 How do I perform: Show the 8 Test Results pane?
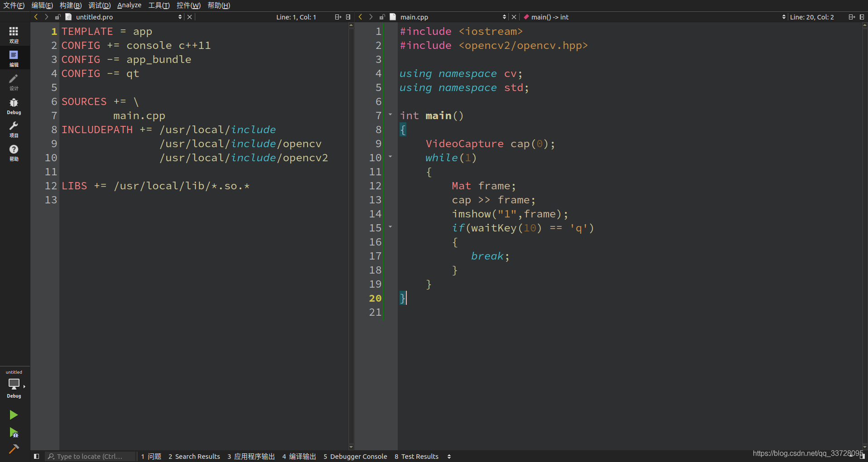[416, 456]
